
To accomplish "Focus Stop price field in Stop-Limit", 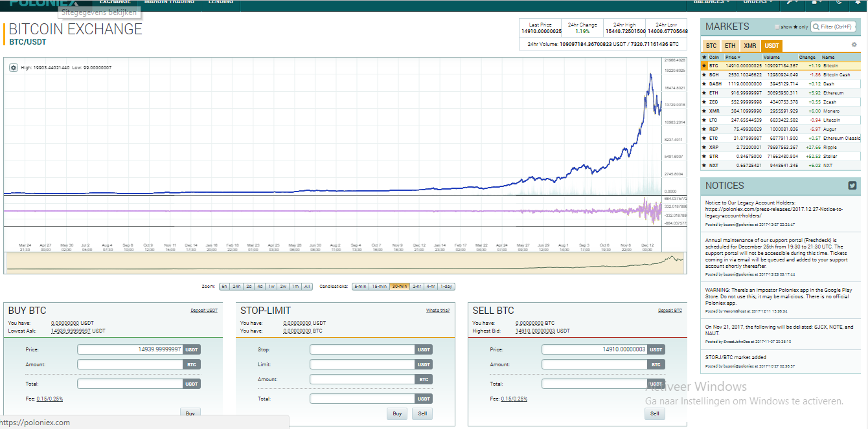I will 362,349.
